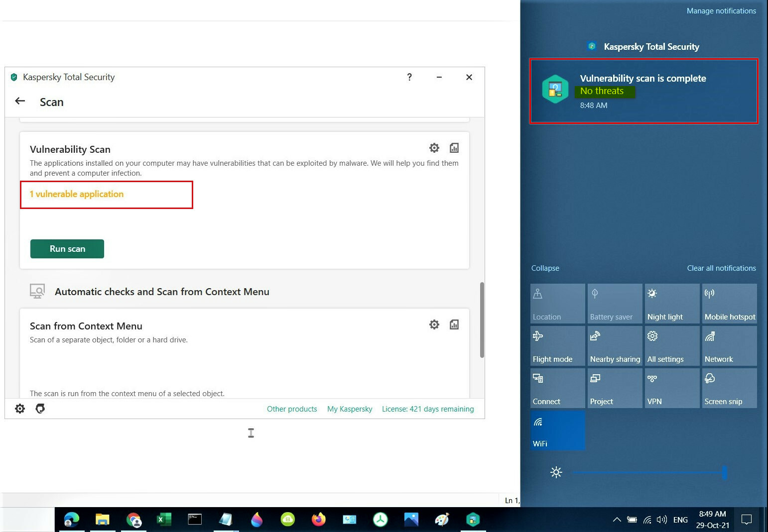
Task: Toggle WiFi quick action
Action: pos(558,430)
